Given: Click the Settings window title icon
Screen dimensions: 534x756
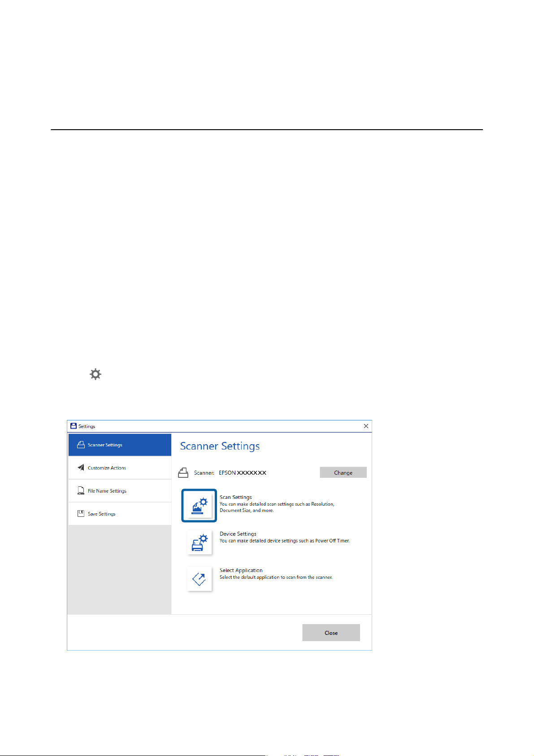Looking at the screenshot, I should click(74, 426).
